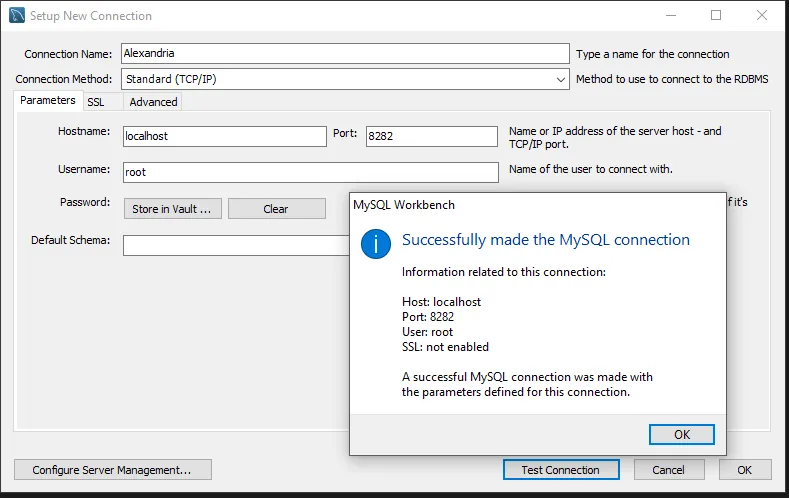Click the MySQL Workbench dolphin title icon
Viewport: 789px width, 498px height.
click(17, 15)
